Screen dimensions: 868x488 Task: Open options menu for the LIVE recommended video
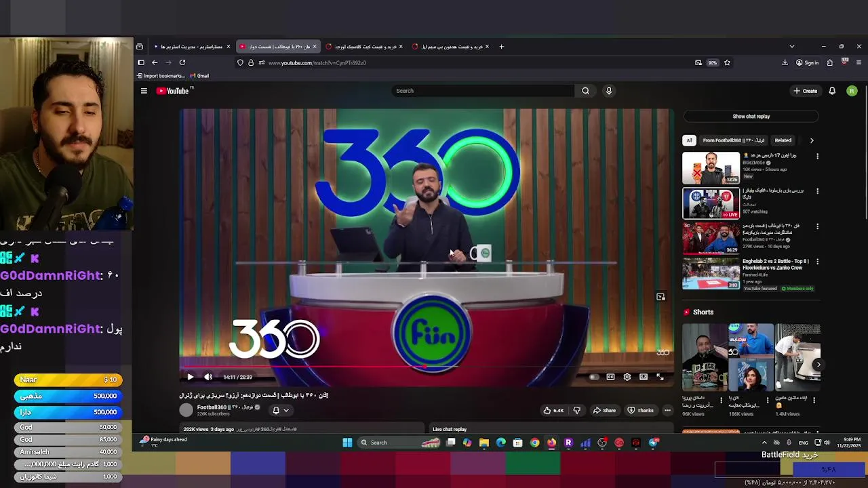point(817,191)
